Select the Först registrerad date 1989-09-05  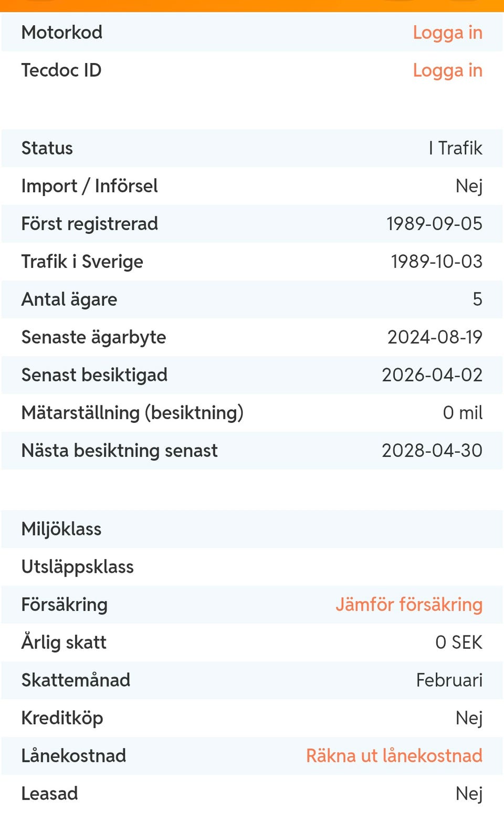434,224
